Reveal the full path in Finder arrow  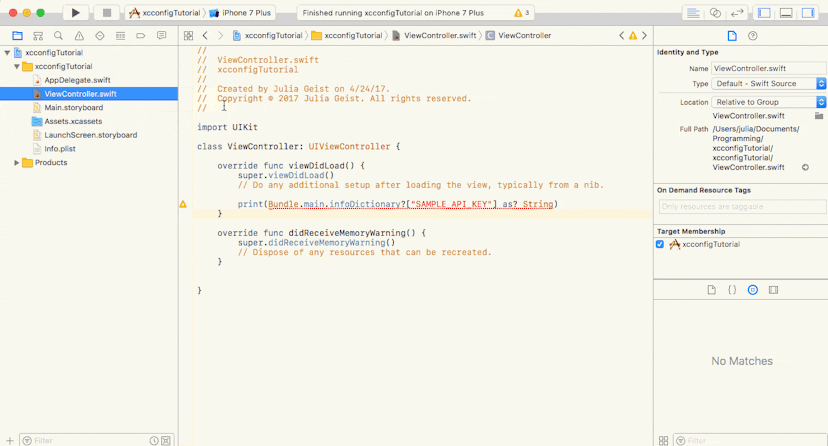tap(805, 167)
